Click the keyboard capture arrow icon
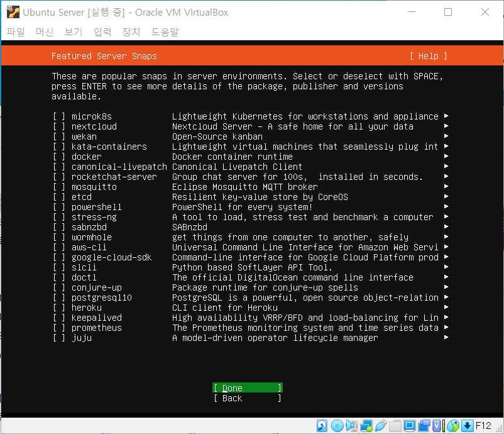 pos(468,426)
